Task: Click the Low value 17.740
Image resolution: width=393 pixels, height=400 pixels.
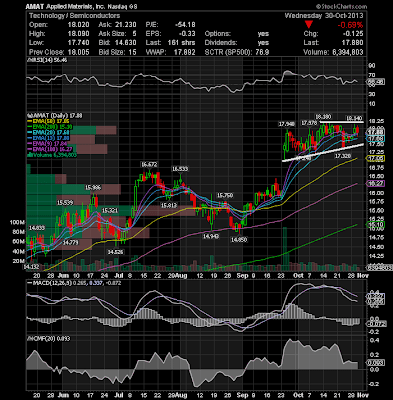Action: point(80,43)
